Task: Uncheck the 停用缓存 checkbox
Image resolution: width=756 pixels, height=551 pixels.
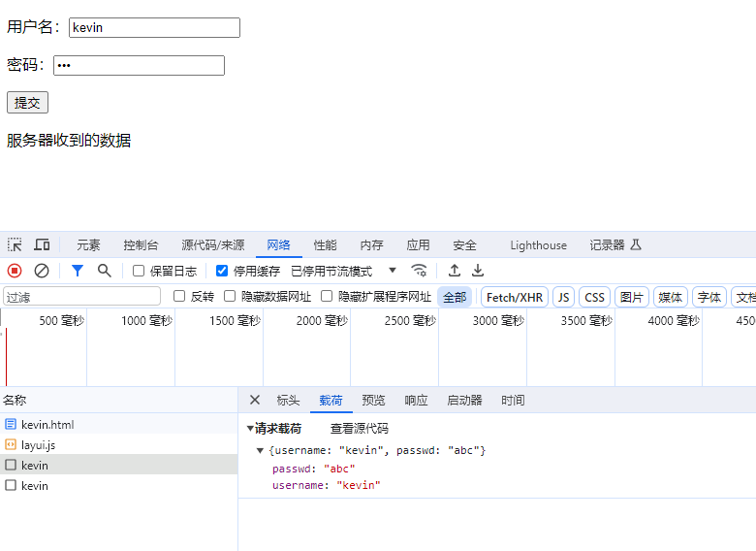Action: 222,272
